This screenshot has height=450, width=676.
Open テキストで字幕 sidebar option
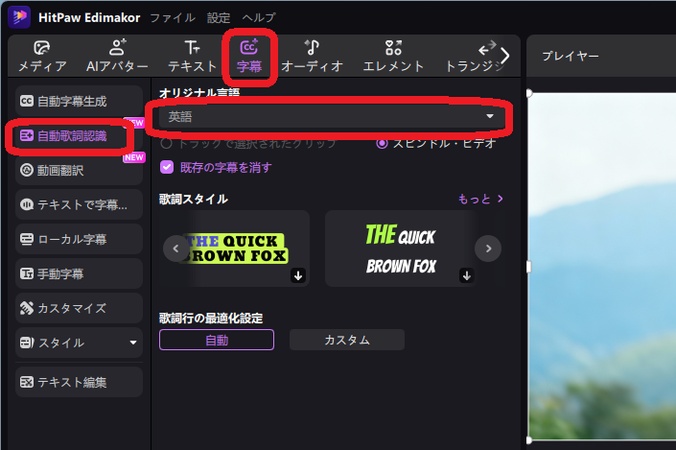pos(79,205)
